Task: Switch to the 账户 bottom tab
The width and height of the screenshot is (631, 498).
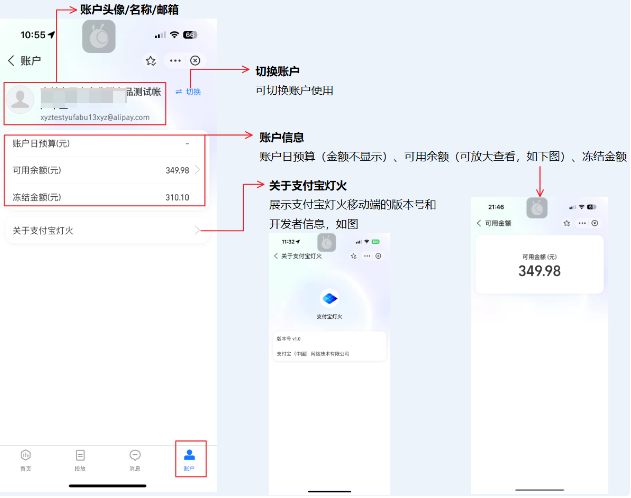Action: click(189, 461)
